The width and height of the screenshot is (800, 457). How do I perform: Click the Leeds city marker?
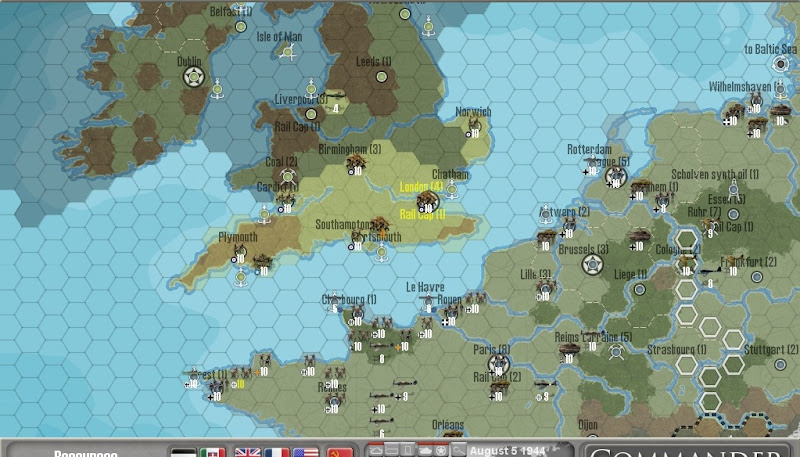381,77
